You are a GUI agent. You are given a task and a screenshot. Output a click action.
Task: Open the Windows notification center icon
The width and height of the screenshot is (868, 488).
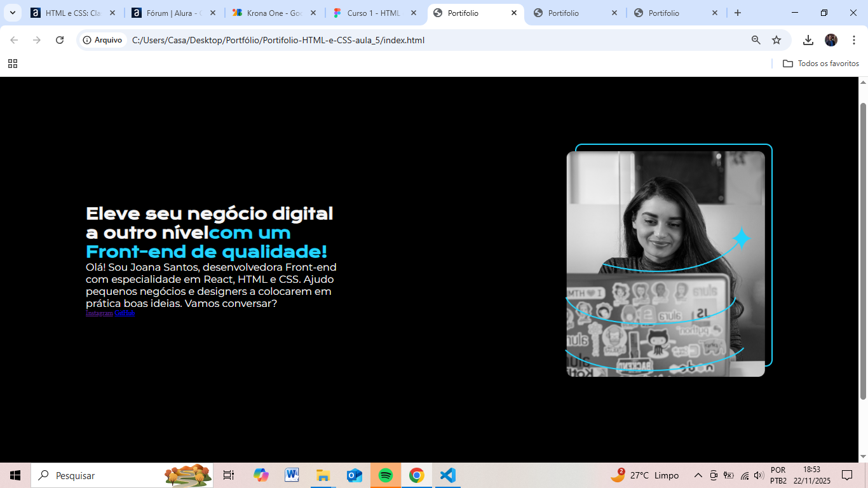(847, 475)
